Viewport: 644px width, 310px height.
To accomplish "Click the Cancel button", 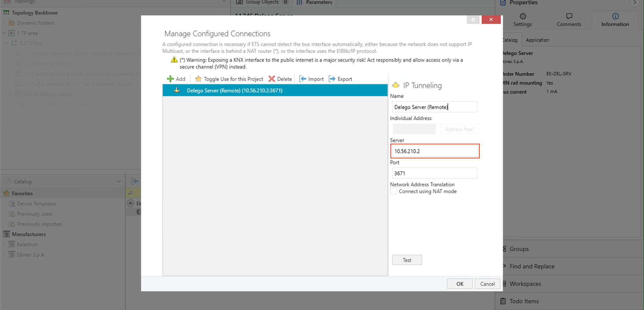I will [x=487, y=284].
